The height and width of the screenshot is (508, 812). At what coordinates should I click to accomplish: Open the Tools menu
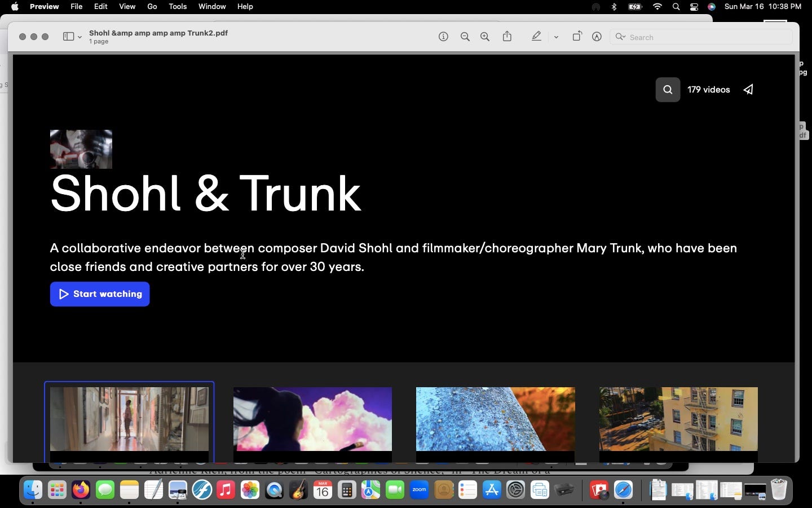(178, 7)
